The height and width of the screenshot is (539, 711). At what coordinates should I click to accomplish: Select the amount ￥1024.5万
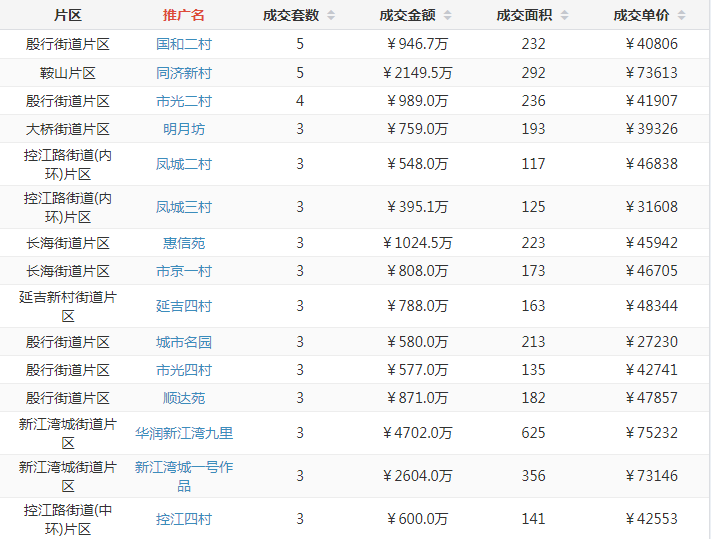click(418, 243)
